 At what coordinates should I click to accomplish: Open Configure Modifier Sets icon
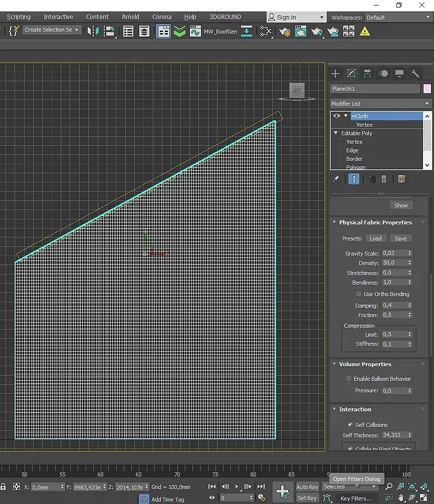[401, 179]
